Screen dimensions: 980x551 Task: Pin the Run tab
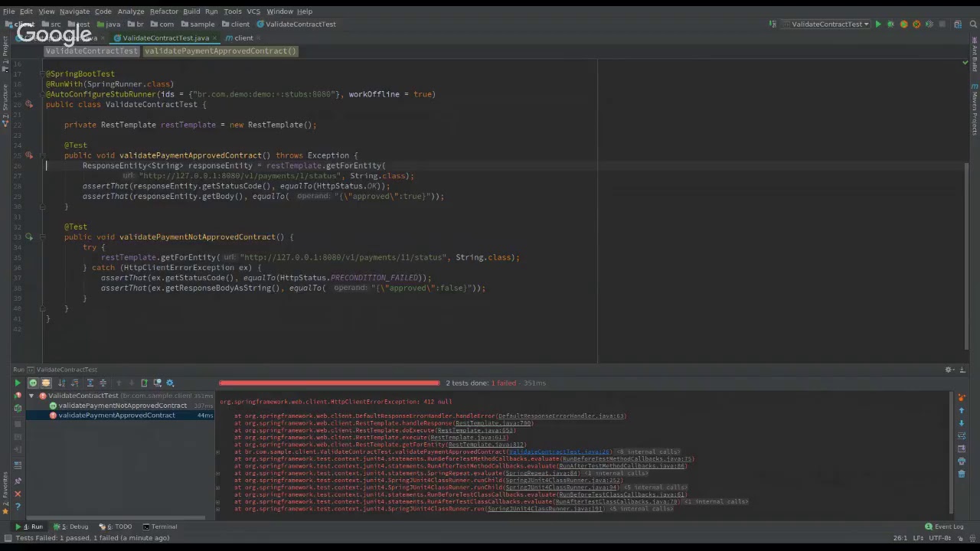click(x=18, y=481)
